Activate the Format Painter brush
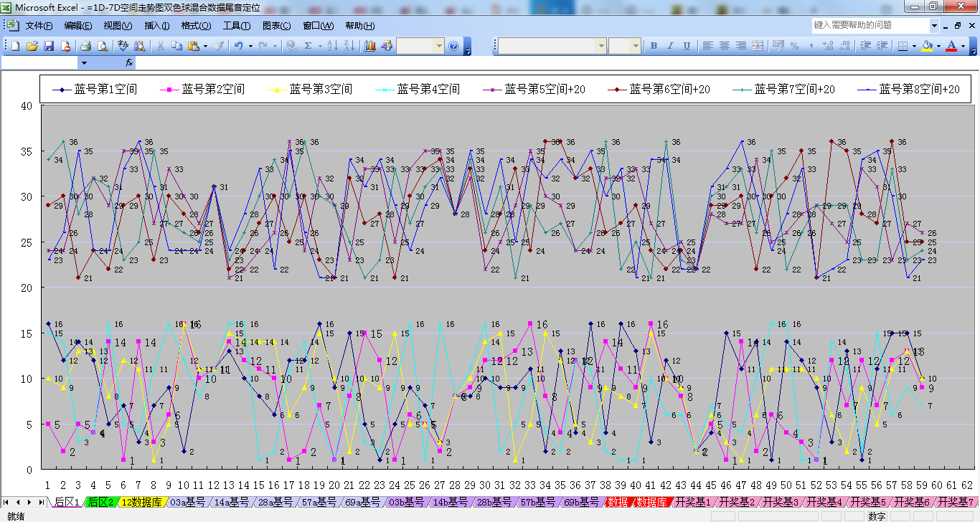Viewport: 980px width, 522px height. point(218,46)
